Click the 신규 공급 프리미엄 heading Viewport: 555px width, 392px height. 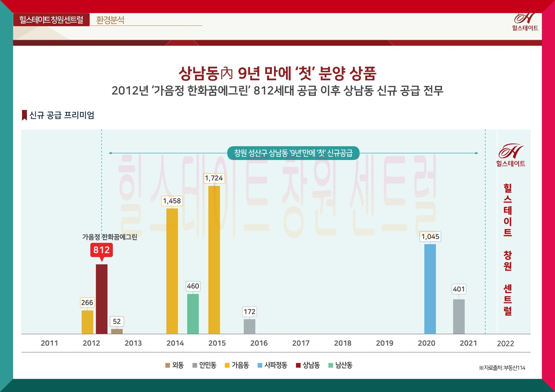(x=62, y=115)
